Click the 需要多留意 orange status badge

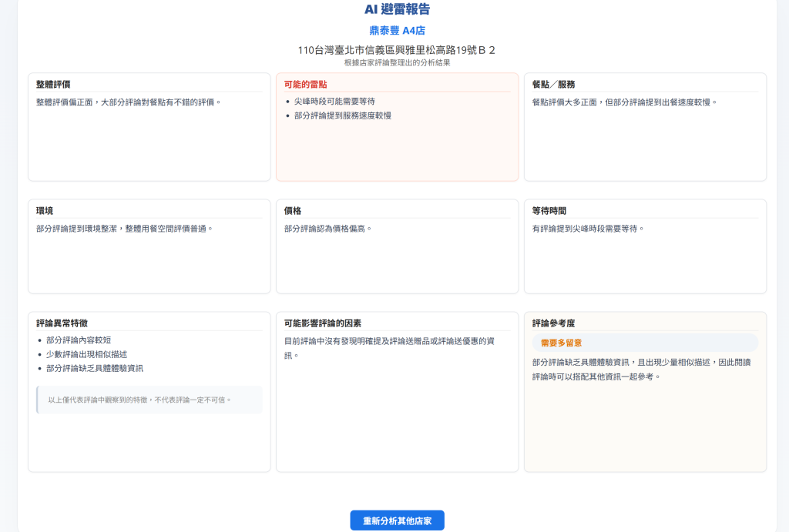tap(645, 343)
